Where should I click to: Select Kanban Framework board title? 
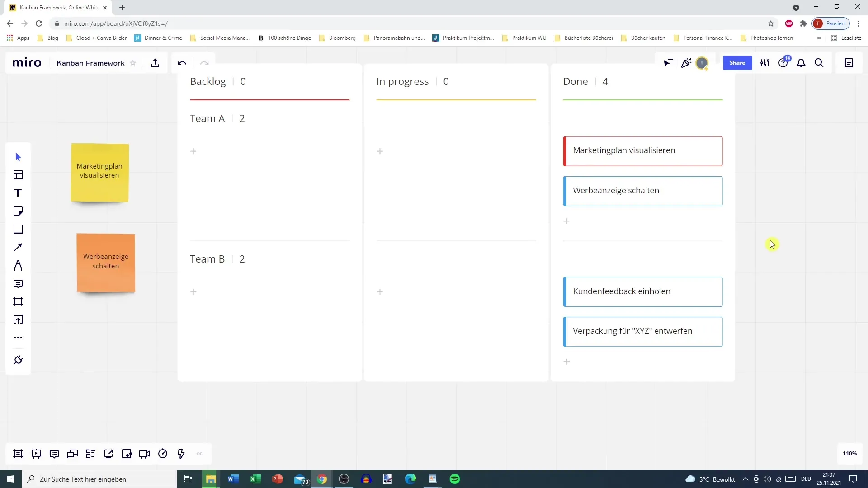90,62
